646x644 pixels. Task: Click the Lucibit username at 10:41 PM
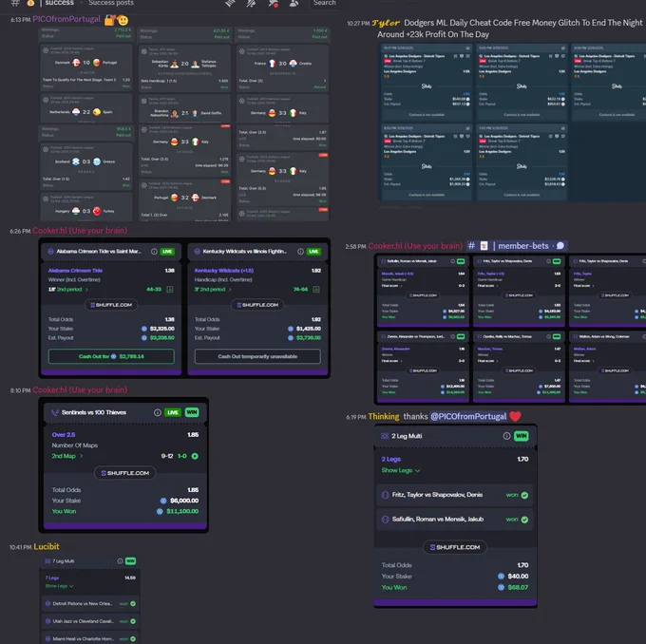[47, 547]
